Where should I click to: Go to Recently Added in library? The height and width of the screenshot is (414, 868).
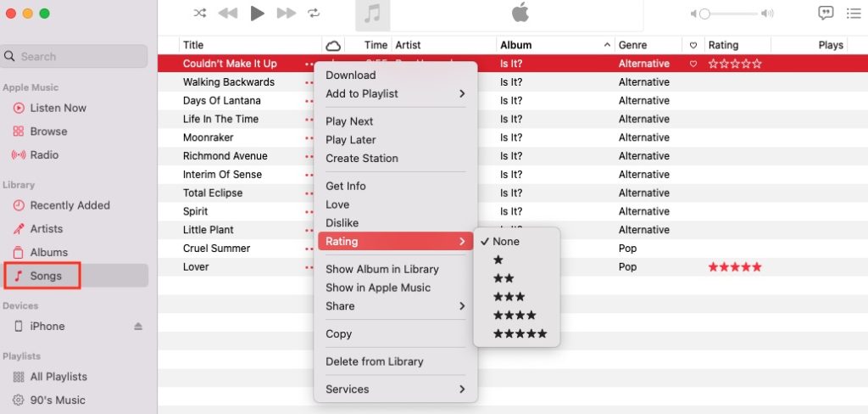click(70, 205)
